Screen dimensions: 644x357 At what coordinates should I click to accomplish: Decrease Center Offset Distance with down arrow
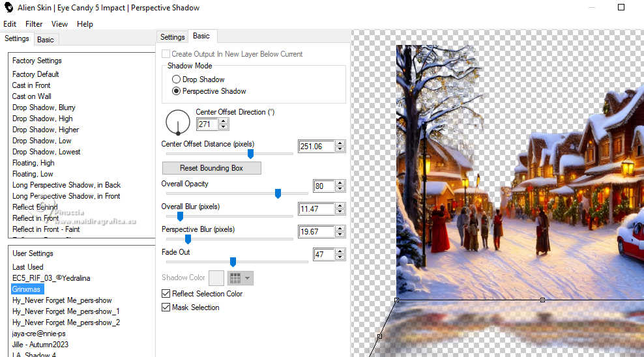(340, 149)
